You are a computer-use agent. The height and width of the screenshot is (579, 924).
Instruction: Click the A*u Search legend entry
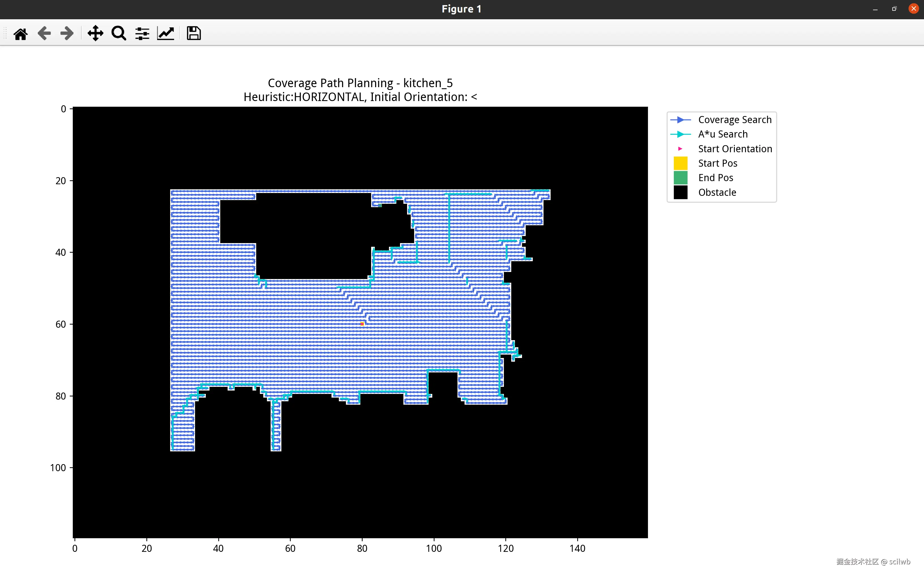point(722,134)
